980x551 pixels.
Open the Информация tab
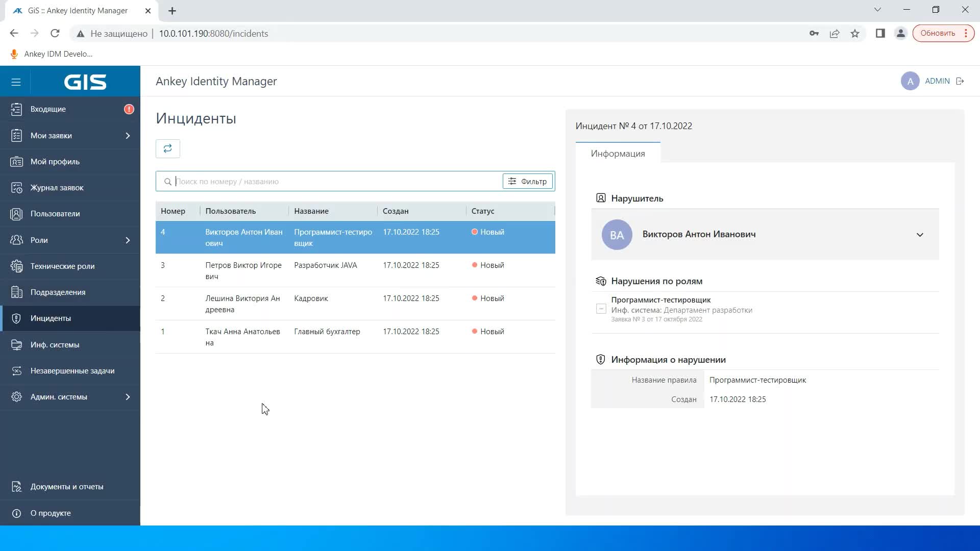pos(618,154)
